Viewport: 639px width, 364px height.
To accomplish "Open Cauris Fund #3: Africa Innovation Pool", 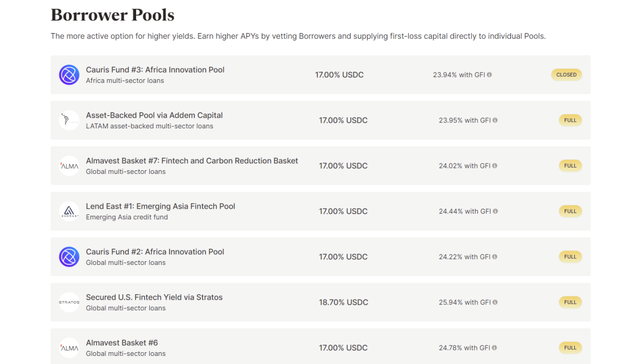I will [320, 75].
